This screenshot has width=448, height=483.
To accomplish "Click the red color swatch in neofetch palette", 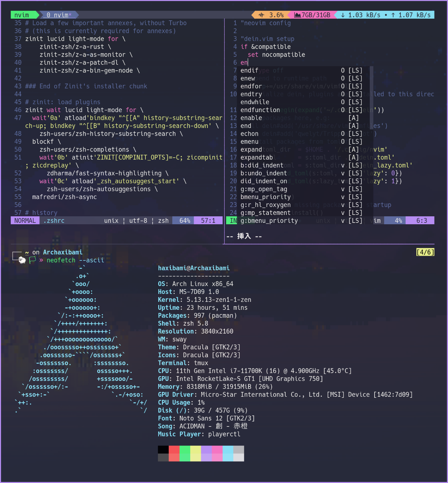I will [174, 450].
